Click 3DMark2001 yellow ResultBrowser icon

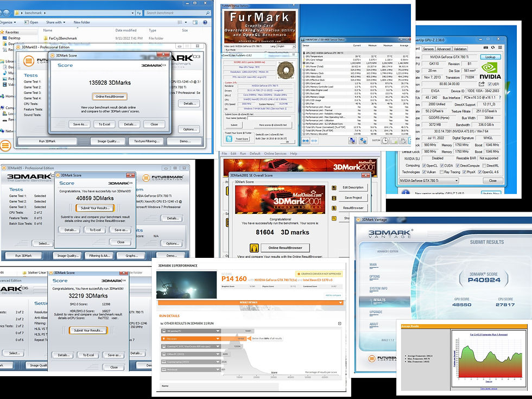click(254, 248)
